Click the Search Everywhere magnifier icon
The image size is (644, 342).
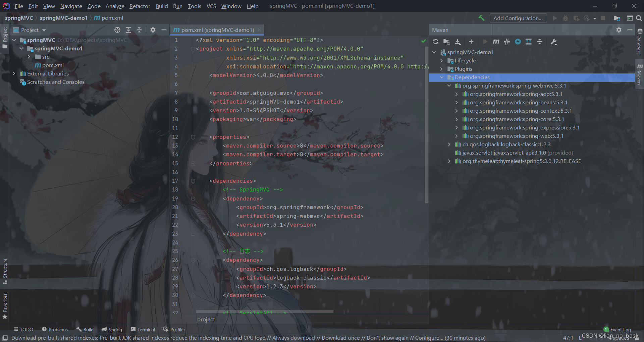click(639, 18)
